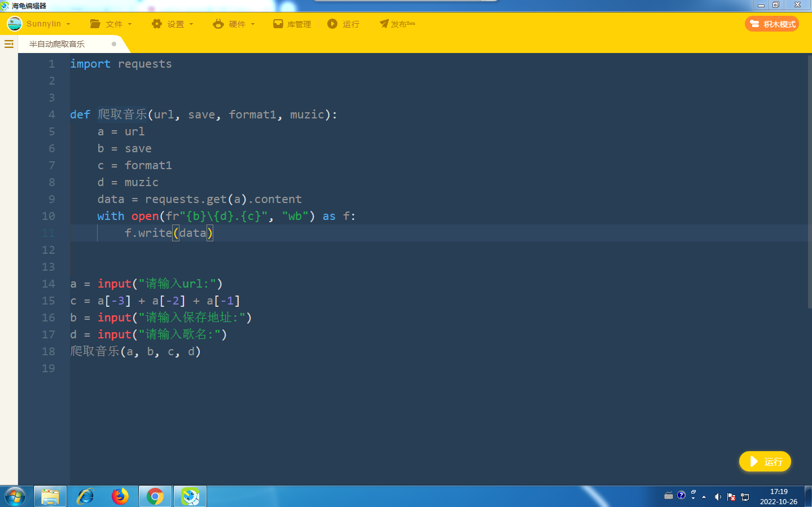This screenshot has width=812, height=507.
Task: Click the folder icon beside 文件
Action: coord(95,24)
